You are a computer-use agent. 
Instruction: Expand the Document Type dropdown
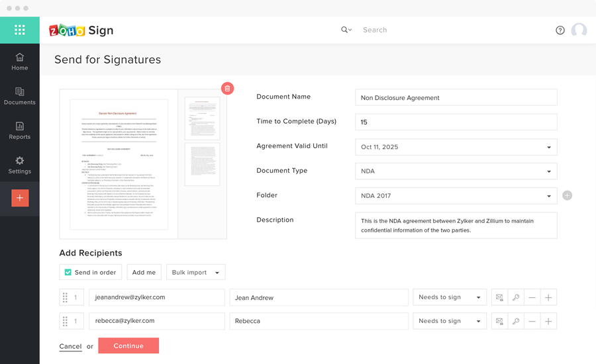pyautogui.click(x=456, y=171)
